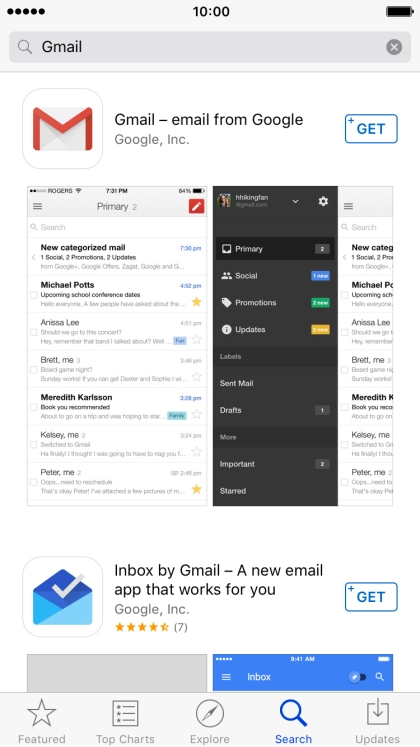This screenshot has width=420, height=747.
Task: Tap the settings gear in dark sidebar
Action: point(323,201)
